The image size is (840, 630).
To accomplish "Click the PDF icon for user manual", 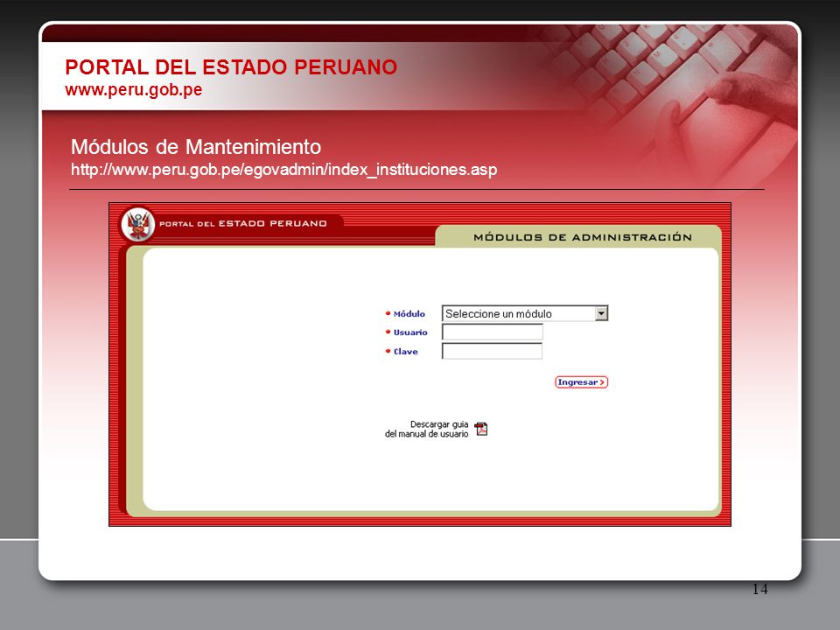I will pyautogui.click(x=481, y=429).
